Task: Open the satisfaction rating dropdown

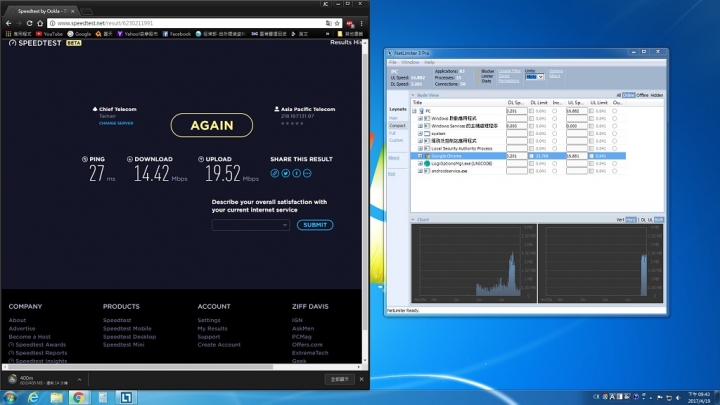Action: pos(250,225)
